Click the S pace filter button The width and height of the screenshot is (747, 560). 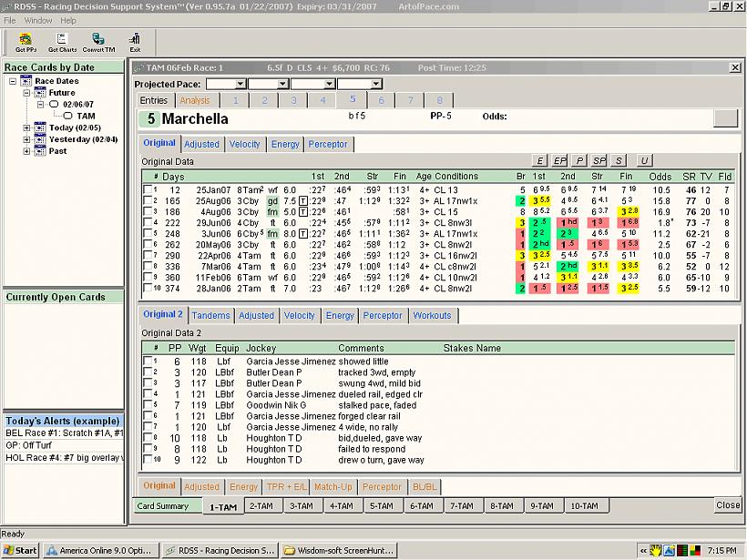click(x=619, y=160)
